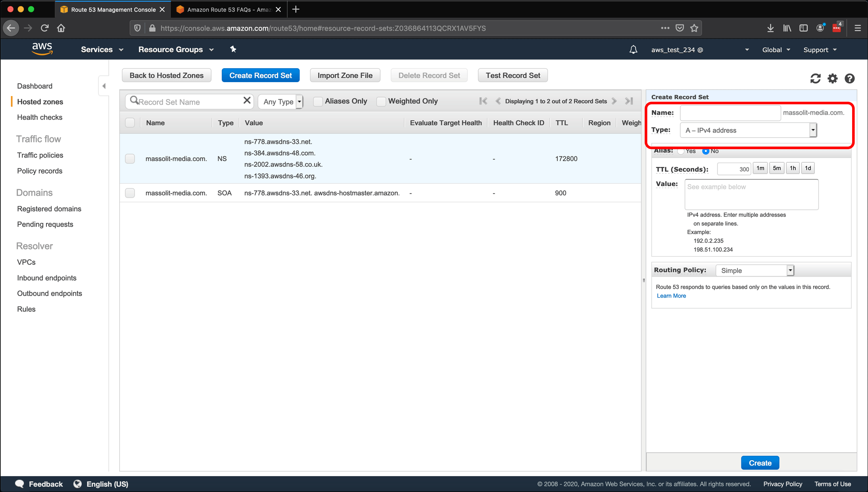Open the browser downloads icon
868x492 pixels.
coord(770,28)
